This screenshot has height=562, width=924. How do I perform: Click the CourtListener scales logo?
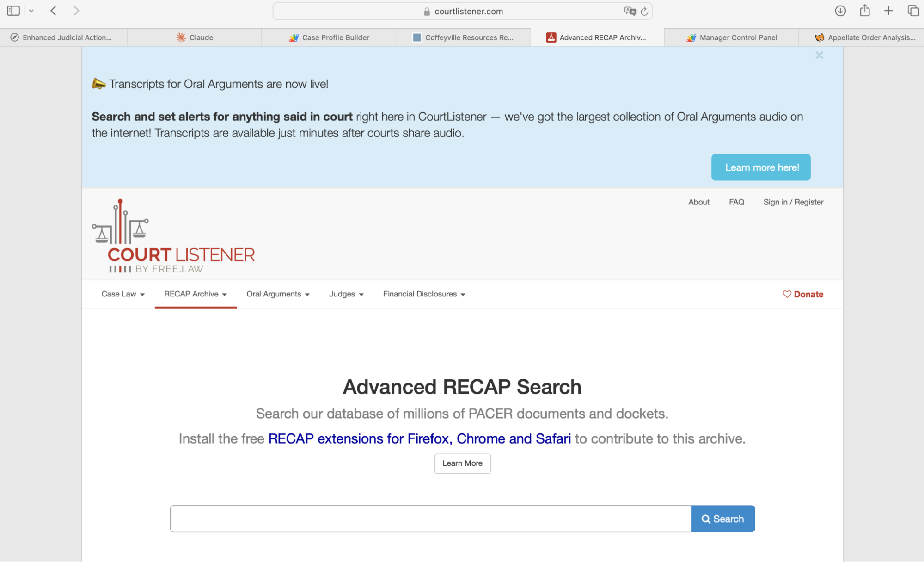pyautogui.click(x=119, y=231)
